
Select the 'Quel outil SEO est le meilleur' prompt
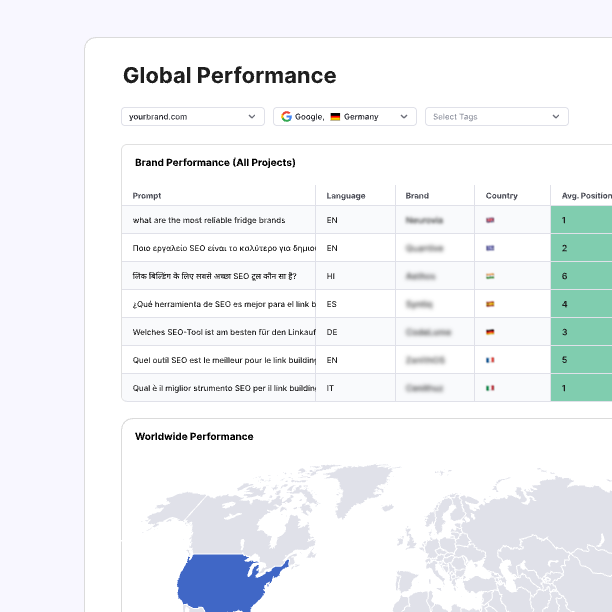point(224,360)
